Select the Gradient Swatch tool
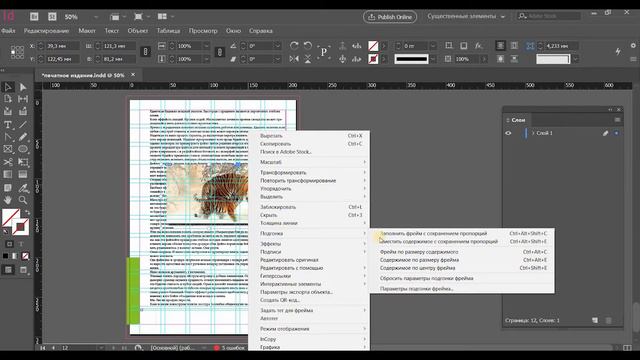640x360 pixels. point(8,175)
